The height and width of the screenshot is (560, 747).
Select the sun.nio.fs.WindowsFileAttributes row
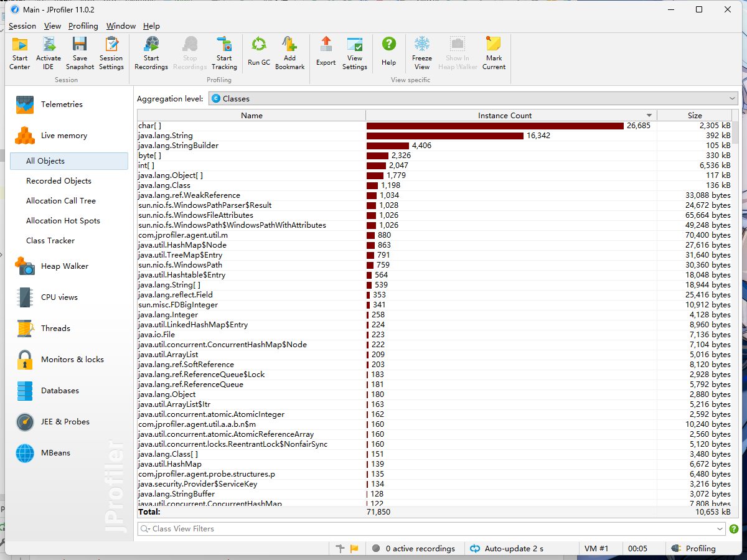pos(435,215)
